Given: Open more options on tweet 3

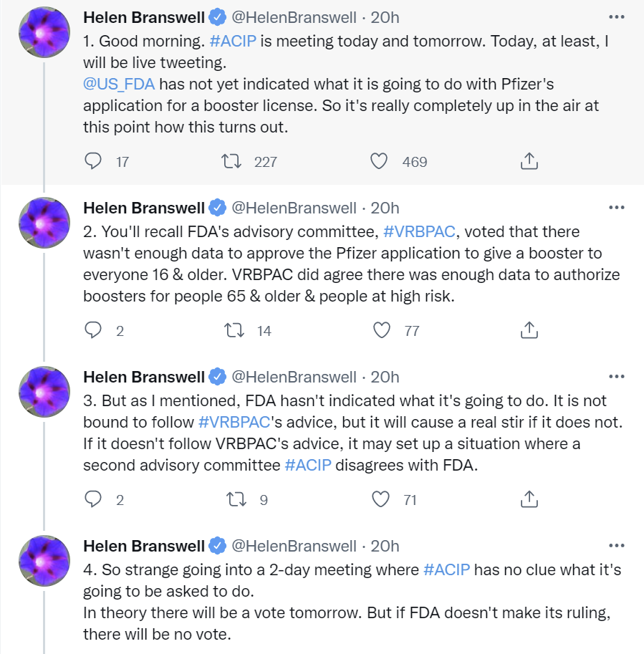Looking at the screenshot, I should coord(617,377).
